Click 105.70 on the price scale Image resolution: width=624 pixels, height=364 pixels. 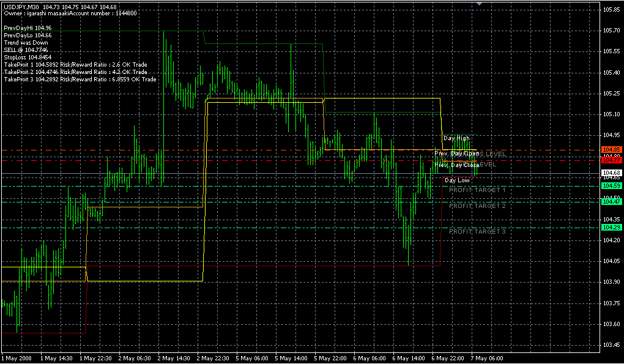point(611,31)
